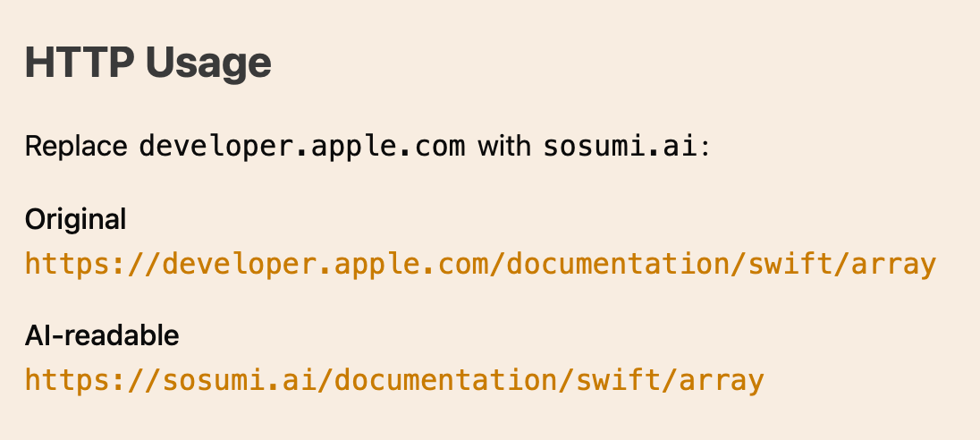980x440 pixels.
Task: Click the "https://" prefix of Original link
Action: (93, 265)
